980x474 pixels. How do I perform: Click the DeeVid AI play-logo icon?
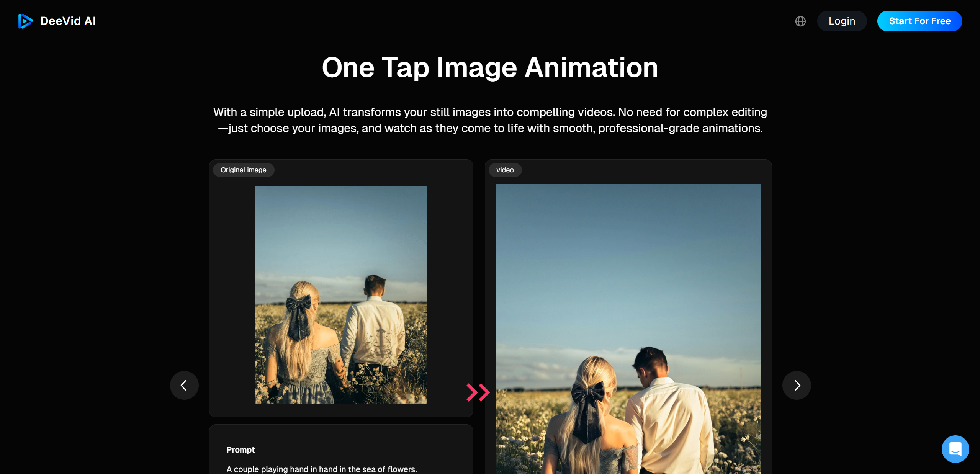pos(25,21)
